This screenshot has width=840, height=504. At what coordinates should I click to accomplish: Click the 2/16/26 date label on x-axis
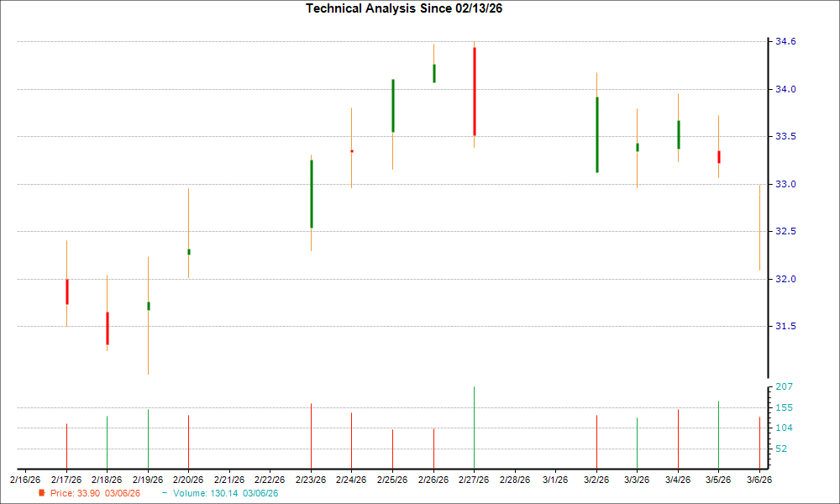click(x=25, y=480)
